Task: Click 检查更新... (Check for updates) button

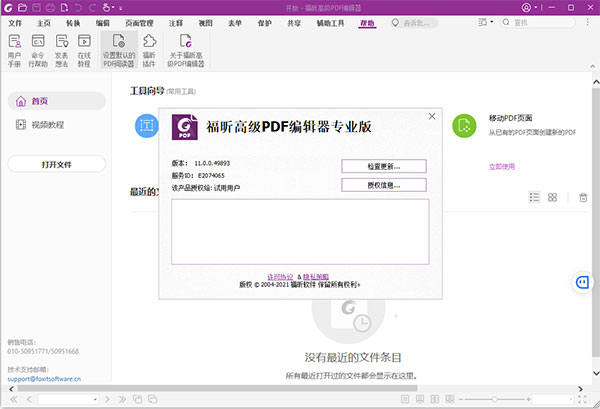Action: [384, 166]
